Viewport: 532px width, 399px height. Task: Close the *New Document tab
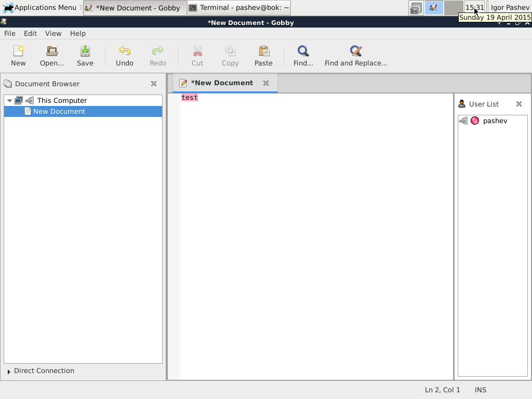point(266,83)
